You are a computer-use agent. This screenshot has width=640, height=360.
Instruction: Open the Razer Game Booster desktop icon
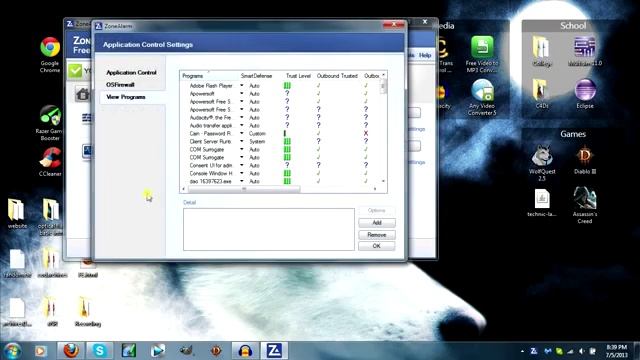tap(50, 123)
